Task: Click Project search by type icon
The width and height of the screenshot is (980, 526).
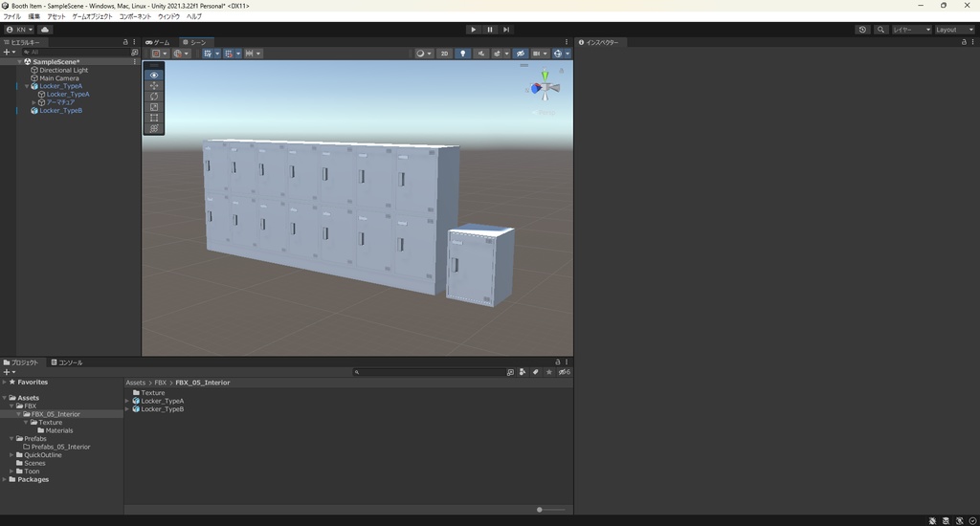Action: (x=523, y=372)
